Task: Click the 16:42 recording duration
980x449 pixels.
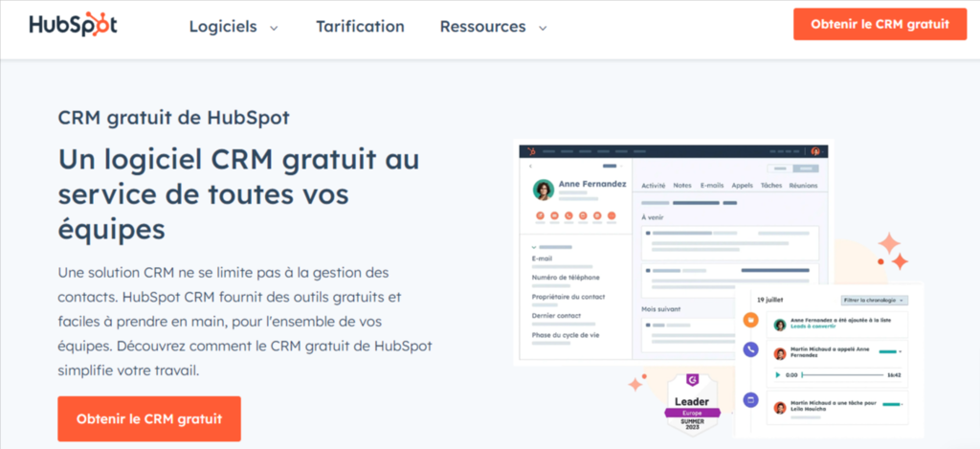Action: click(x=895, y=375)
